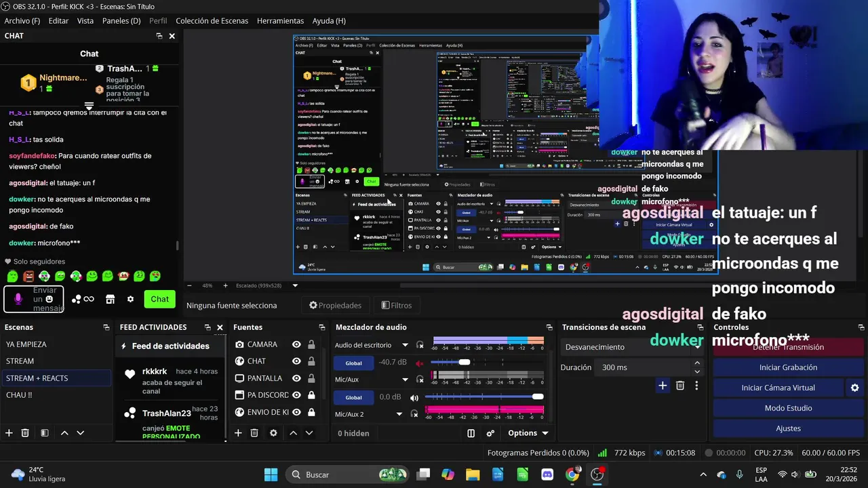Unlock the ENVIO DE KI source
Image resolution: width=868 pixels, height=488 pixels.
pyautogui.click(x=311, y=412)
